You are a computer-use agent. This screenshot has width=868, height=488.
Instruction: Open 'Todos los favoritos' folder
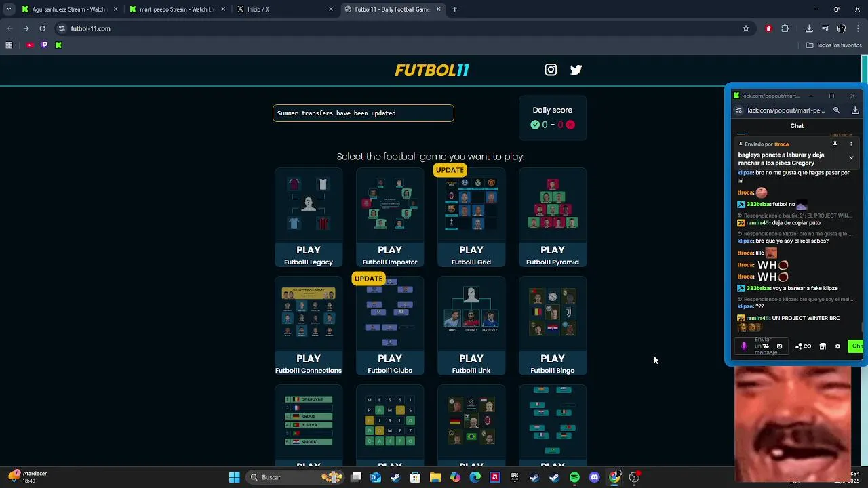[x=833, y=45]
